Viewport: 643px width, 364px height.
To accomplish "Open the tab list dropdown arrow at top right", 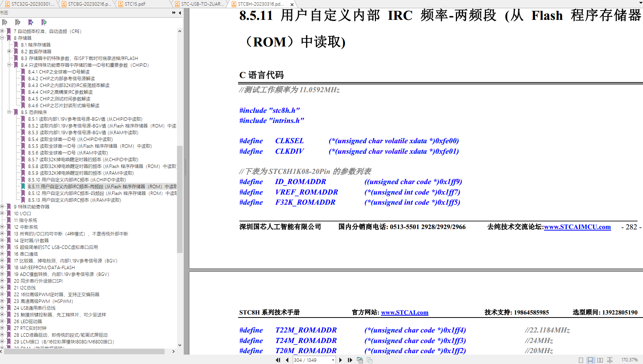I will pos(640,3).
